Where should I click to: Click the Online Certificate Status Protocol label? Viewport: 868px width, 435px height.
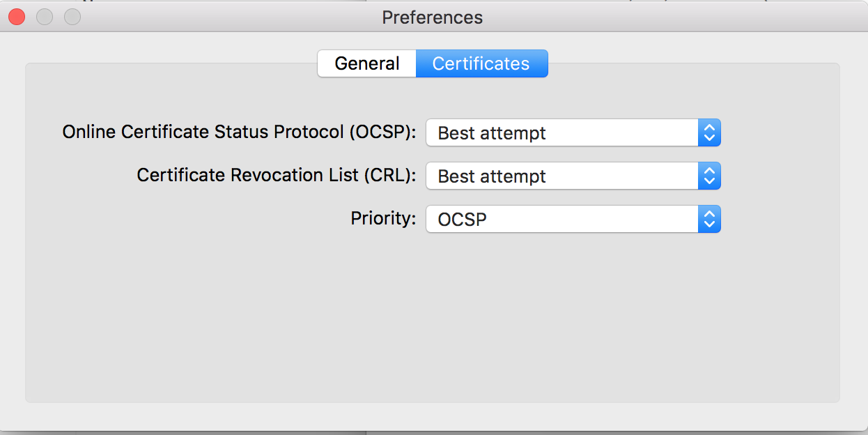pos(239,132)
